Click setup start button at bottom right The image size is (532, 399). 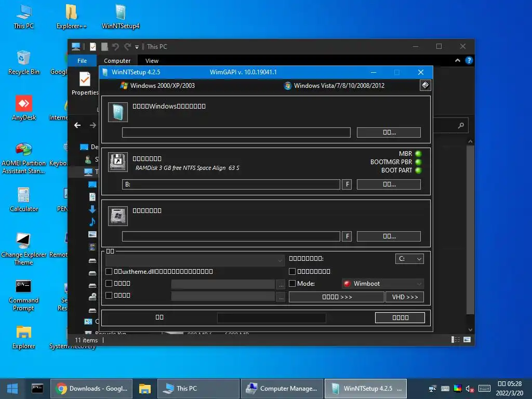(x=400, y=317)
